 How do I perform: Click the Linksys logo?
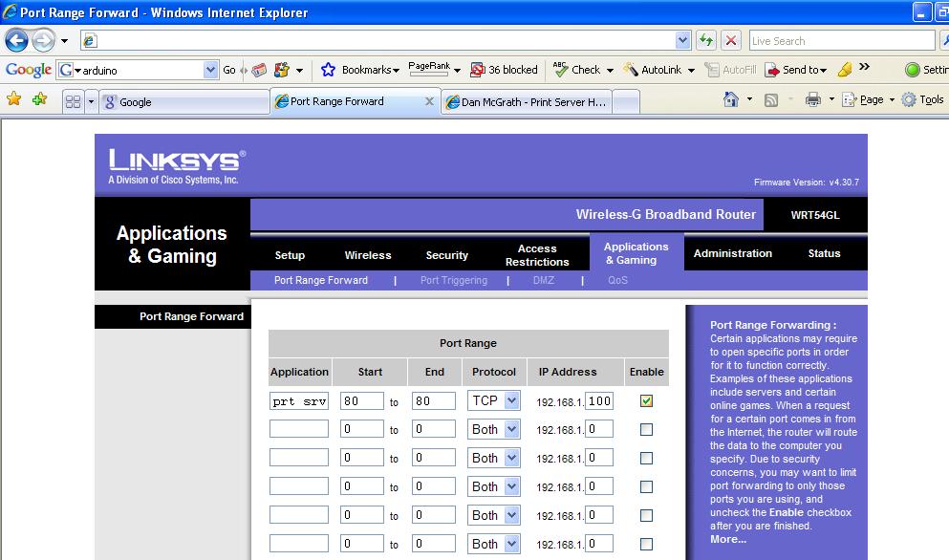tap(177, 166)
